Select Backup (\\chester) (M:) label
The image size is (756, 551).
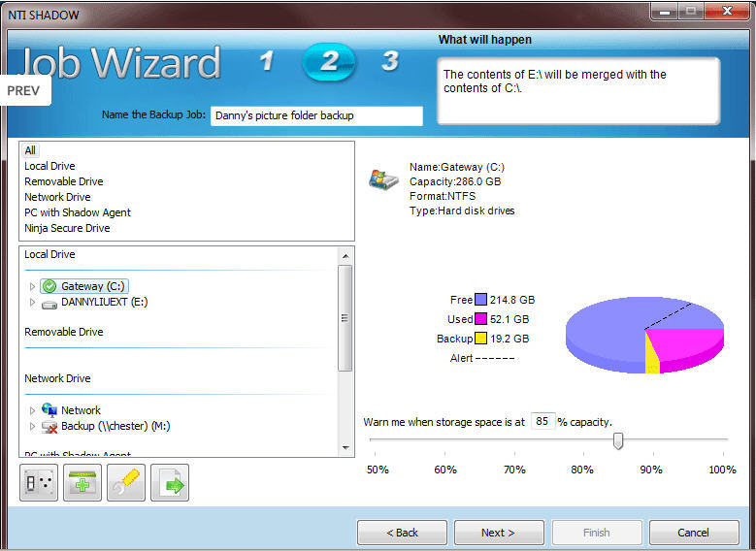click(x=115, y=426)
